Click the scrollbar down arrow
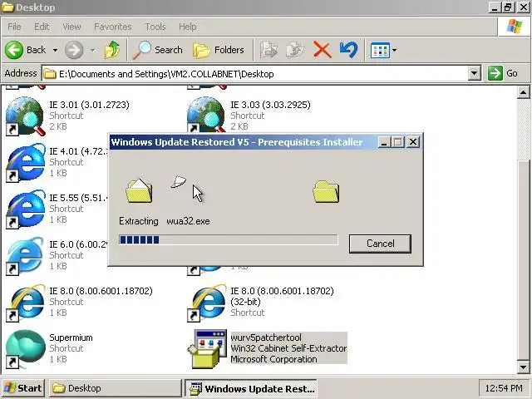The image size is (532, 399). click(524, 367)
